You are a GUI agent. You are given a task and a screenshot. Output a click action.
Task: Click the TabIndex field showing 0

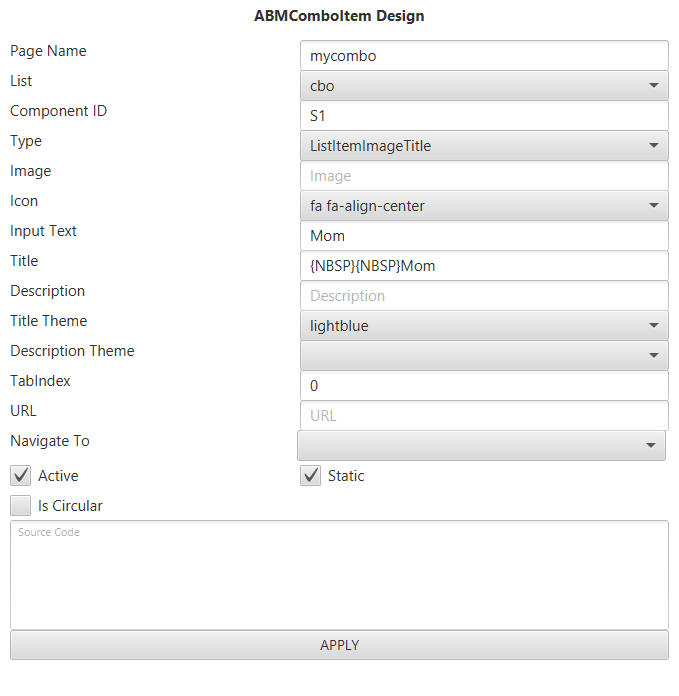483,386
